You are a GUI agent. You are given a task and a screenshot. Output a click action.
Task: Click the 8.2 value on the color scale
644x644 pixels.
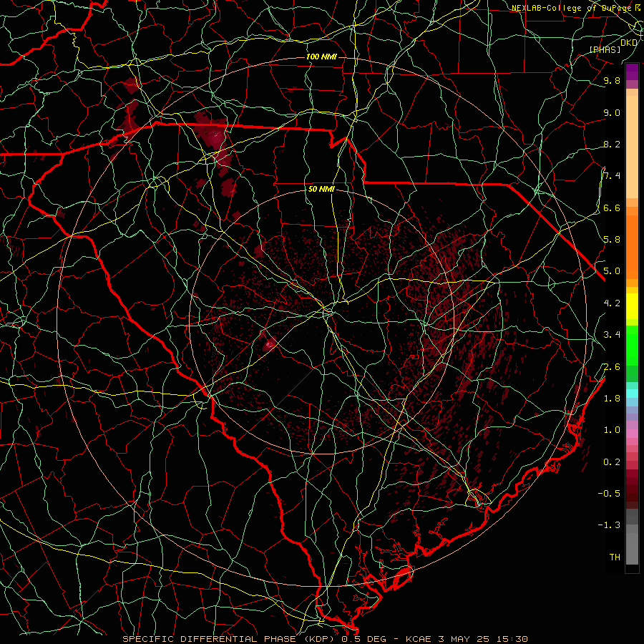pos(612,145)
